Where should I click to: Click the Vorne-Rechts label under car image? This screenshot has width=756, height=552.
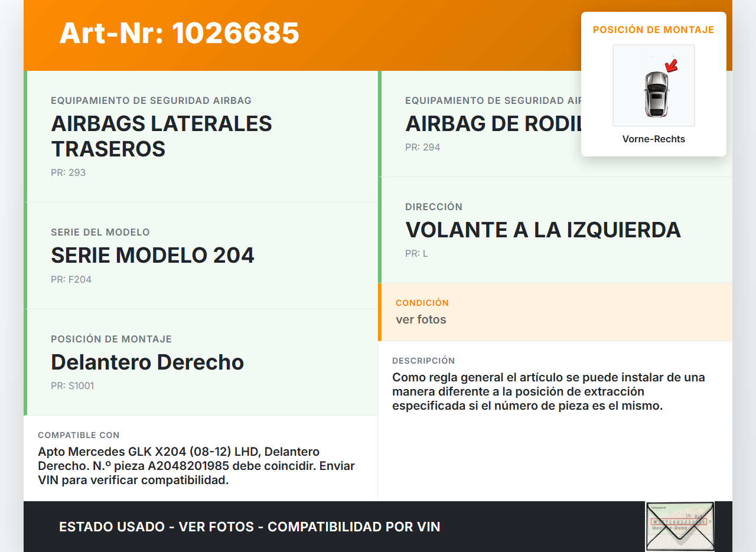[653, 139]
